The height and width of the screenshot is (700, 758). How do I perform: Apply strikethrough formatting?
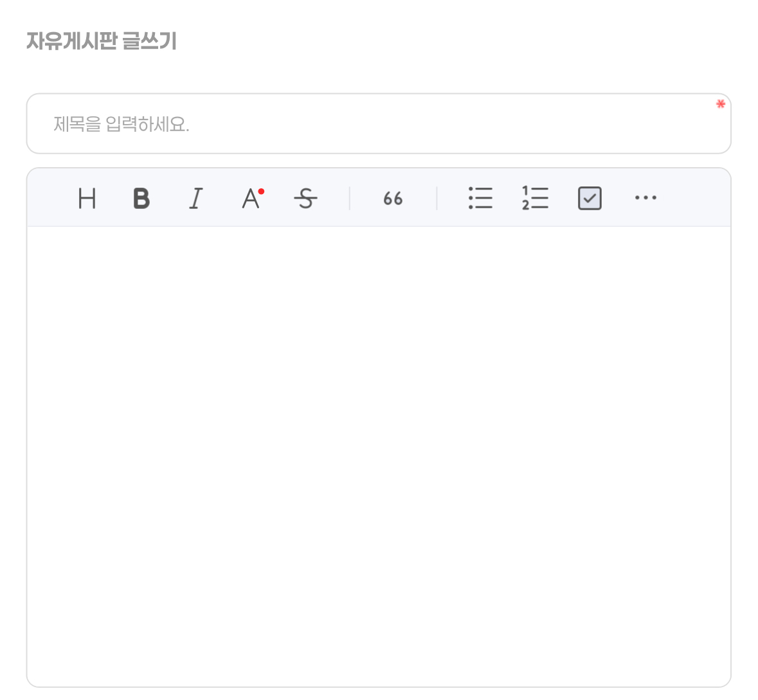(305, 198)
